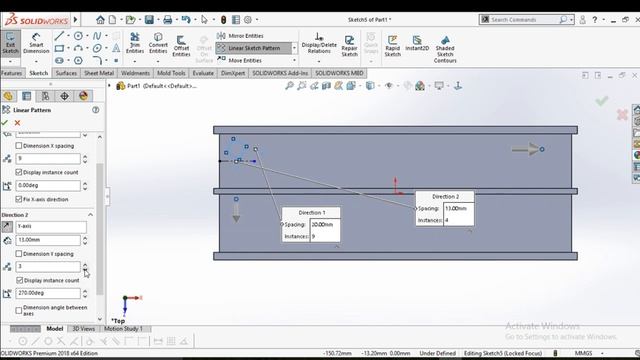The image size is (640, 360).
Task: Click the Undo icon
Action: 186,20
